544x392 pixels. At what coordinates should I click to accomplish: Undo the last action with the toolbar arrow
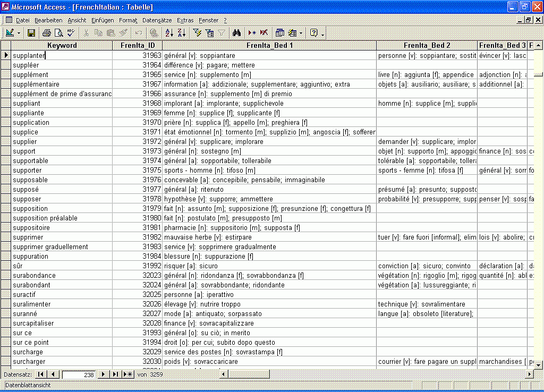[x=139, y=33]
